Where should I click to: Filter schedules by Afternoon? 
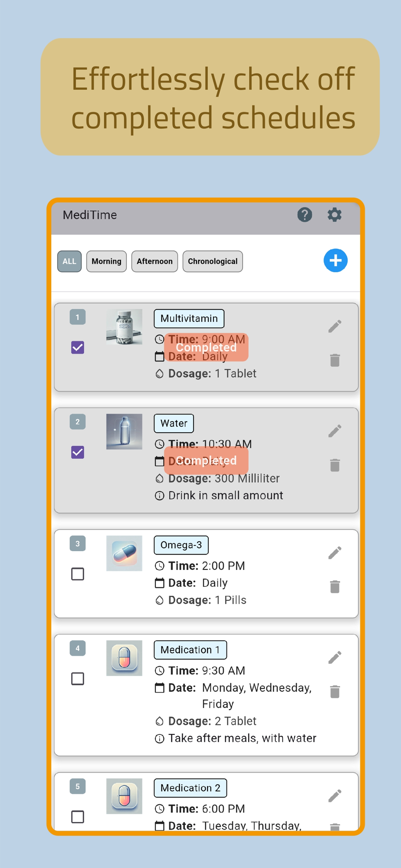(x=154, y=261)
